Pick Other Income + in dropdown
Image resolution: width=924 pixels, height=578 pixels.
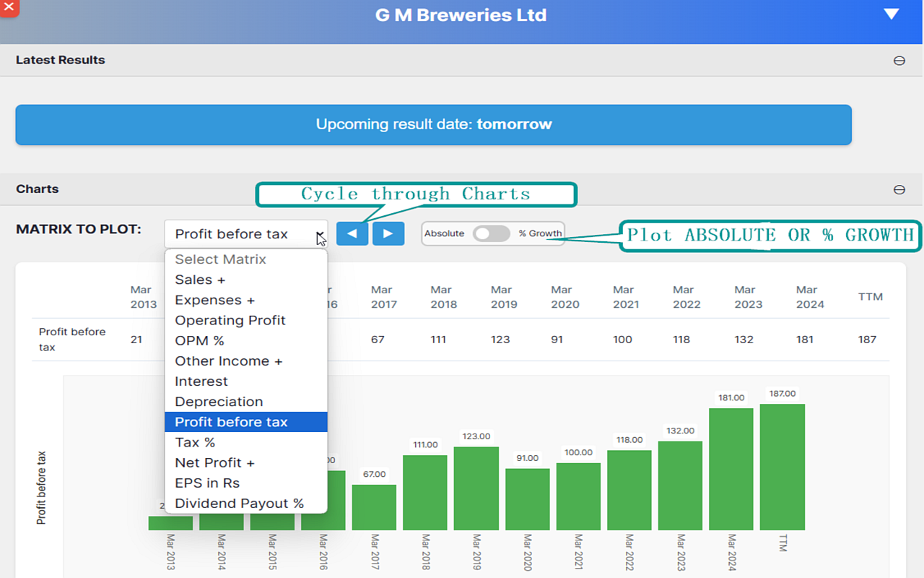pyautogui.click(x=228, y=361)
